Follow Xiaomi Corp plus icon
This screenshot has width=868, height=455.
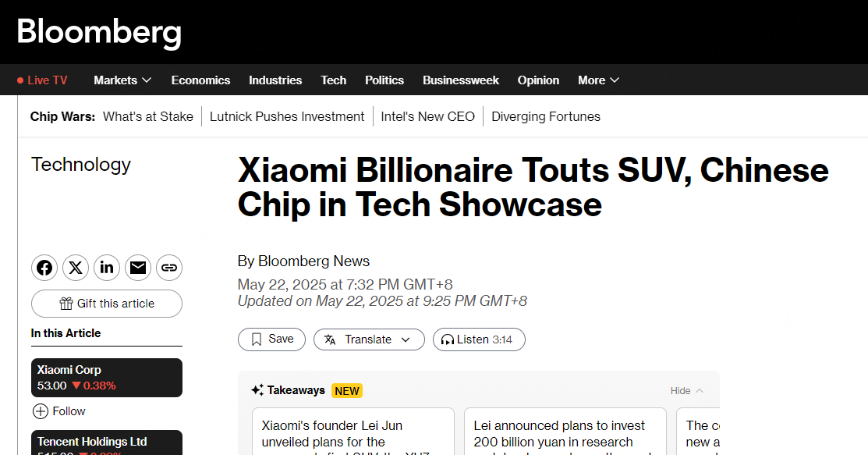pos(41,411)
